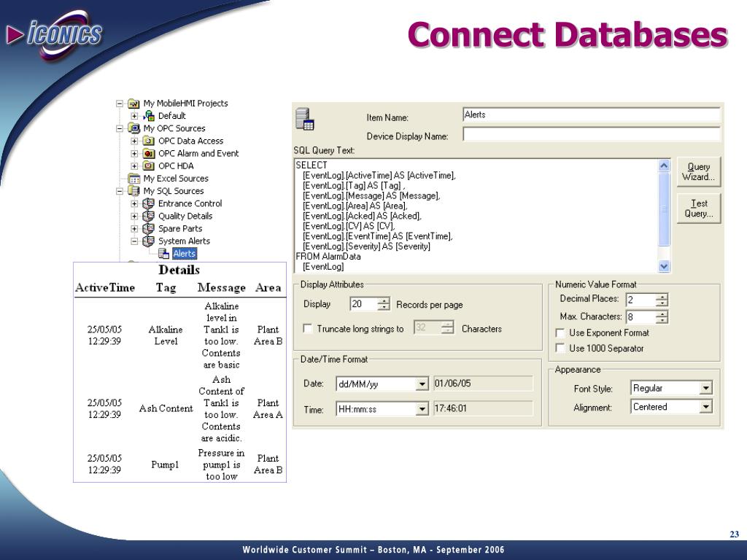Click the Max. Characters value field
The height and width of the screenshot is (560, 747).
pyautogui.click(x=640, y=316)
